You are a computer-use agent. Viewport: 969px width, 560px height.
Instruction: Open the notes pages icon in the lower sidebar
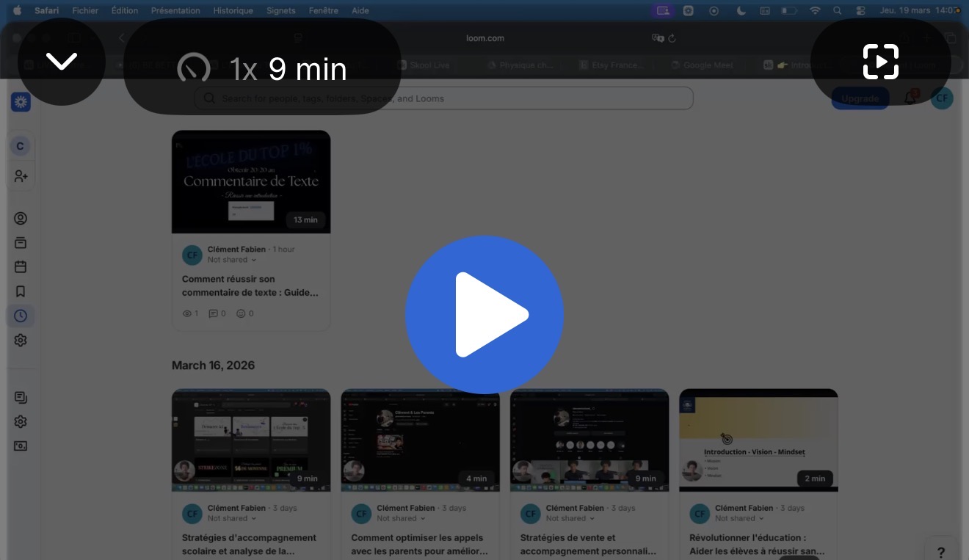coord(21,397)
